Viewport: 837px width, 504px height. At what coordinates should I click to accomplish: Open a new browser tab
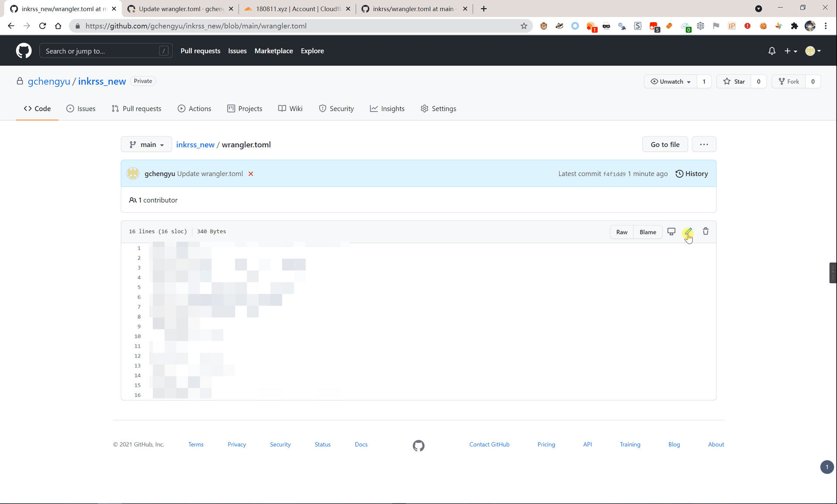tap(483, 9)
